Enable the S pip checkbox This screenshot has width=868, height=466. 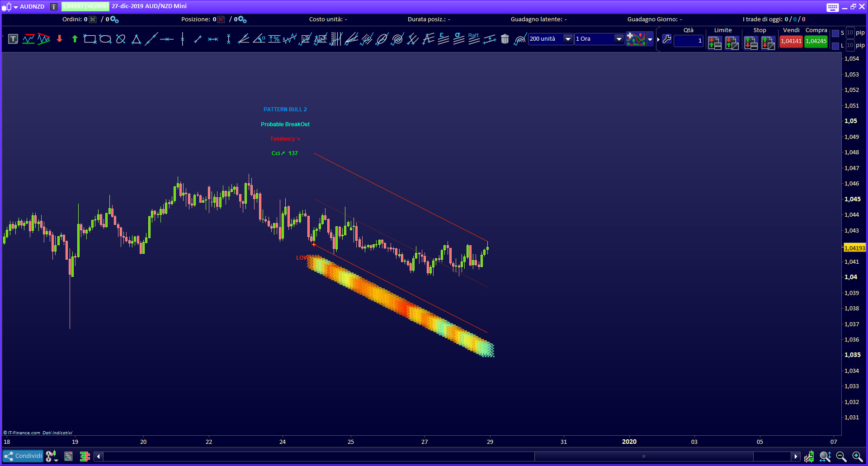click(835, 33)
